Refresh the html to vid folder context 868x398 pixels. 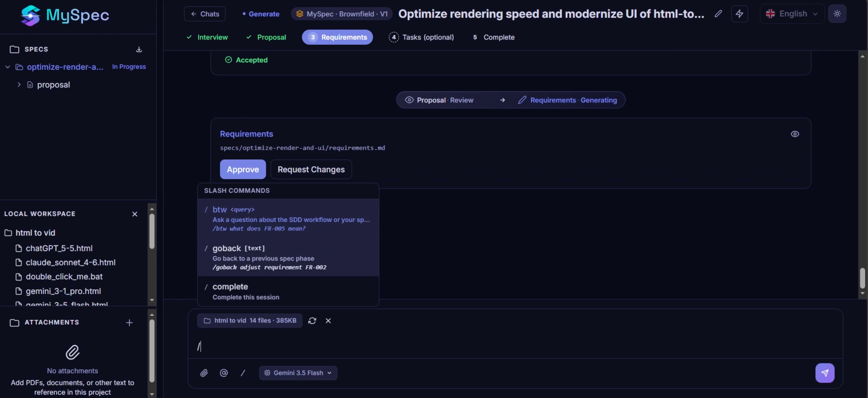pos(312,321)
